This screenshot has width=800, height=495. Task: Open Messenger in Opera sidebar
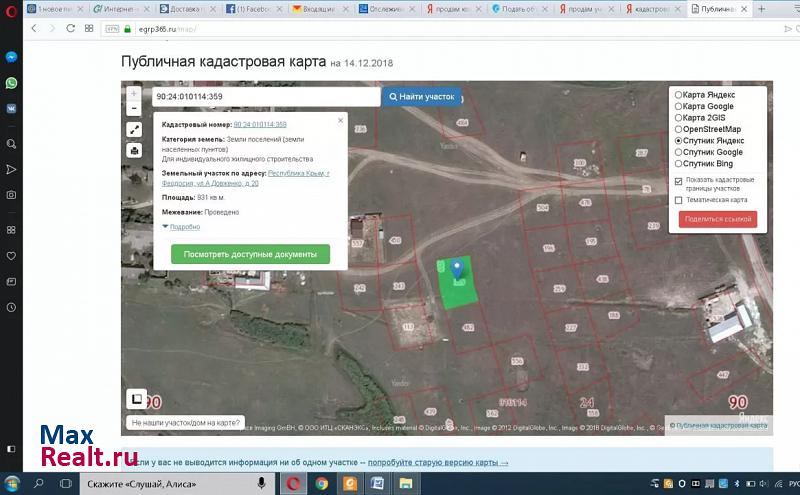11,57
